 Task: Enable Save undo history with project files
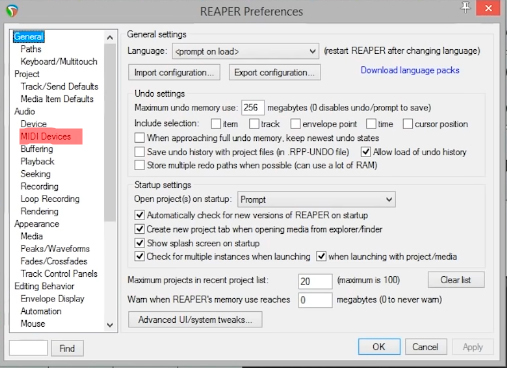[x=139, y=152]
